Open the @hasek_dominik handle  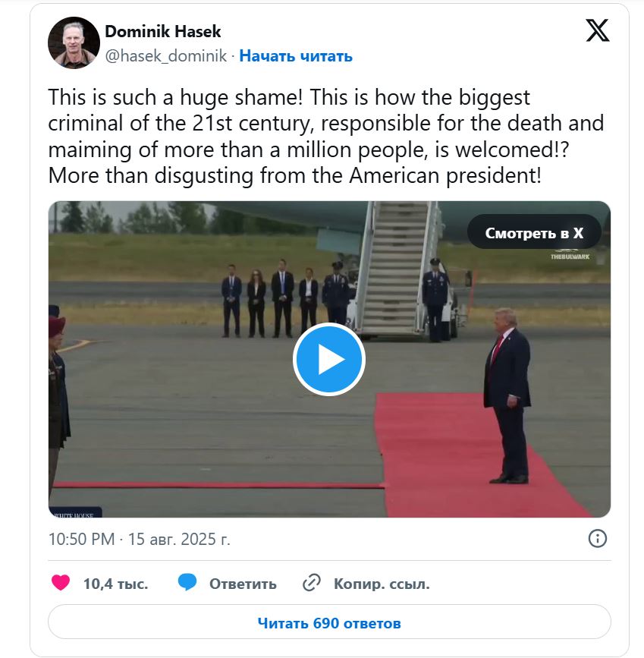[x=165, y=56]
